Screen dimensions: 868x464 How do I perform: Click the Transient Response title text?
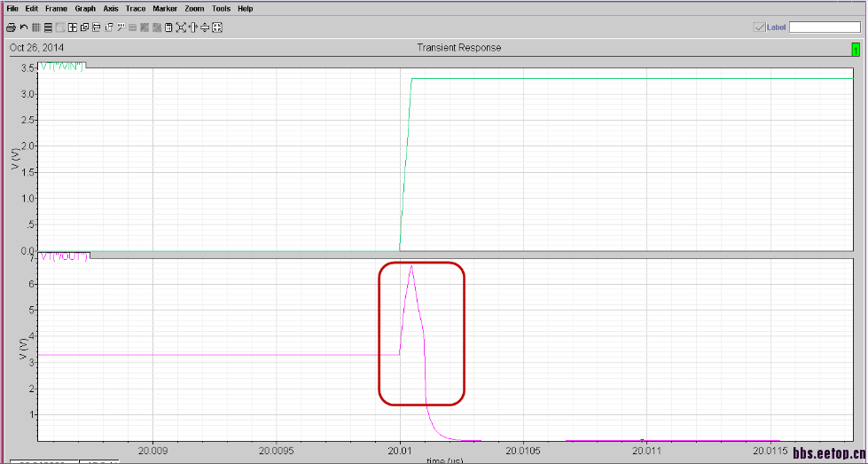[x=459, y=48]
